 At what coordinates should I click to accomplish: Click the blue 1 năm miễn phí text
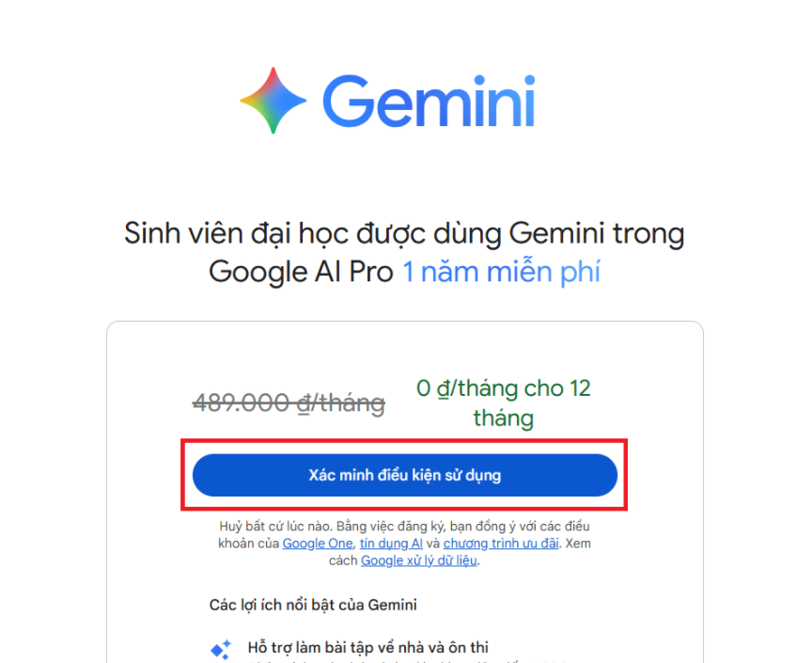pos(501,272)
